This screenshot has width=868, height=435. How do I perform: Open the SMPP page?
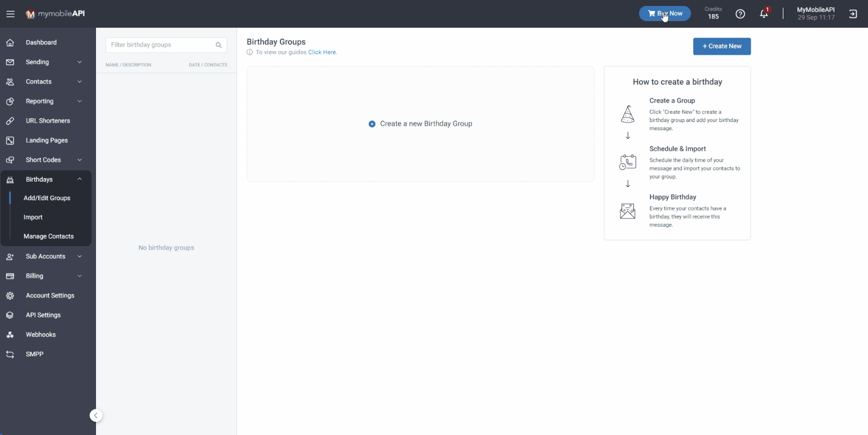click(x=35, y=354)
